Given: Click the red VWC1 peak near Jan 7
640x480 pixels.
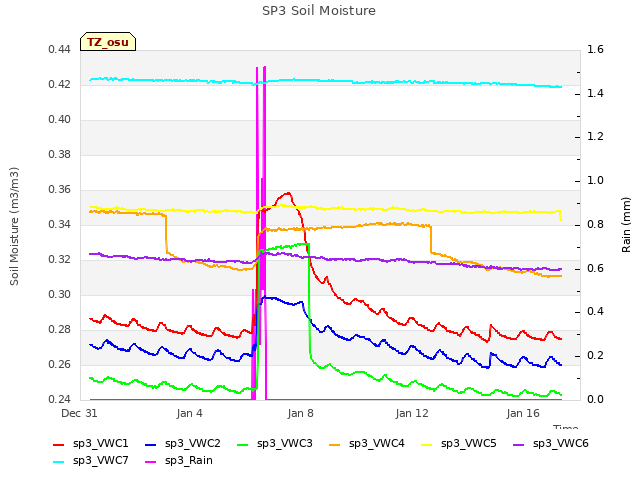Looking at the screenshot, I should [288, 193].
